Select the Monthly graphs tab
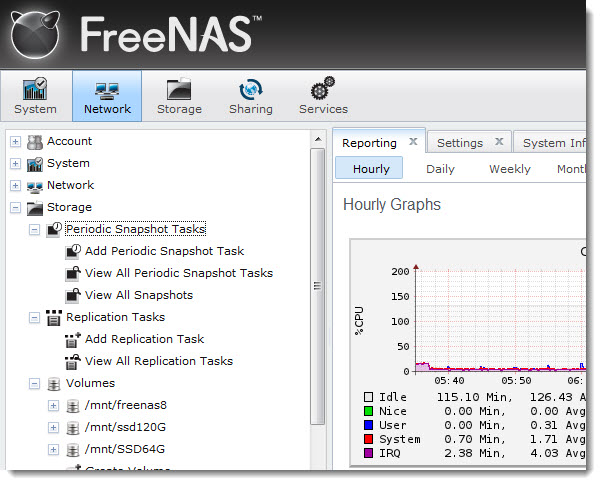601x485 pixels. tap(571, 169)
